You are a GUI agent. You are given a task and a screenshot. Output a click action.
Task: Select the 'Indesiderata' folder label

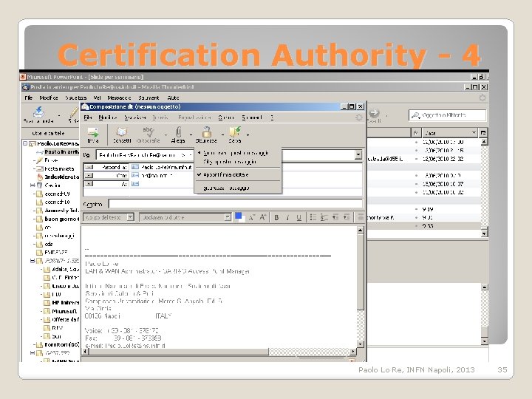tap(62, 177)
